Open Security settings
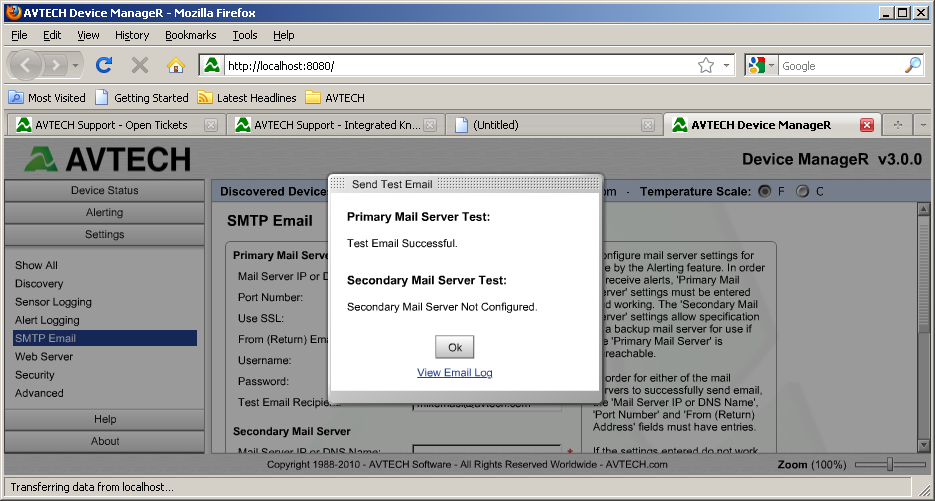The image size is (935, 501). pyautogui.click(x=35, y=375)
